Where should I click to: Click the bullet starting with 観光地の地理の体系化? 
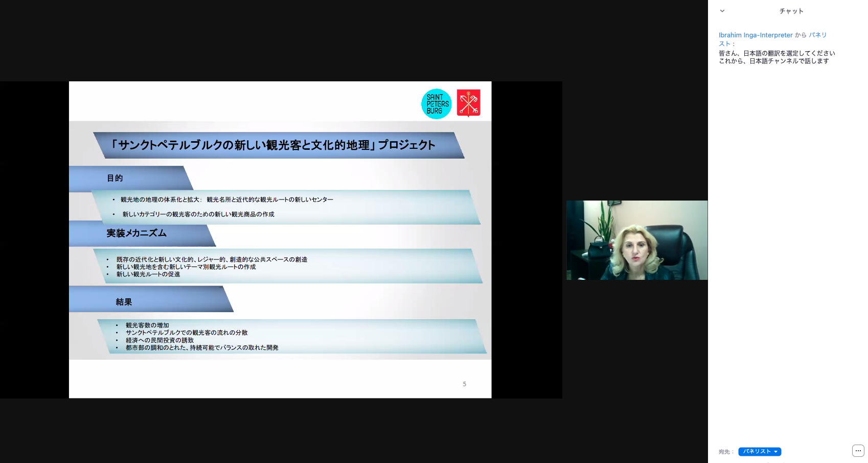point(226,200)
